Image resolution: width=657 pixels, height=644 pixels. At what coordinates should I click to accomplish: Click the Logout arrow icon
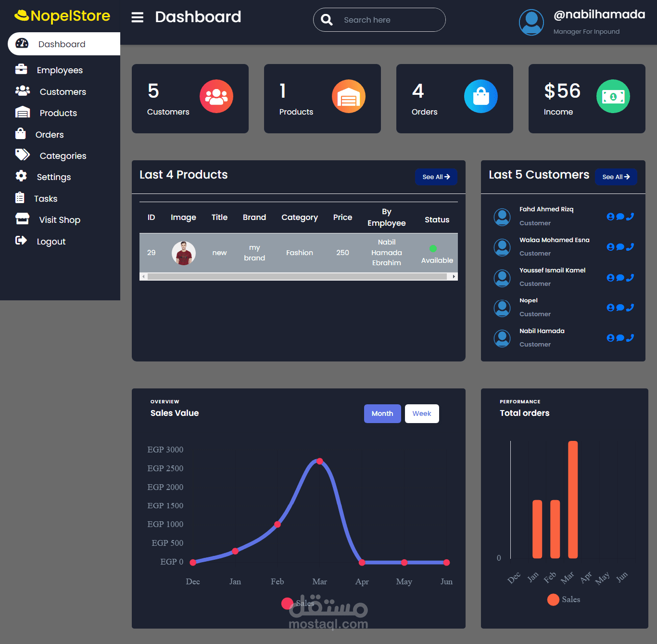tap(21, 240)
